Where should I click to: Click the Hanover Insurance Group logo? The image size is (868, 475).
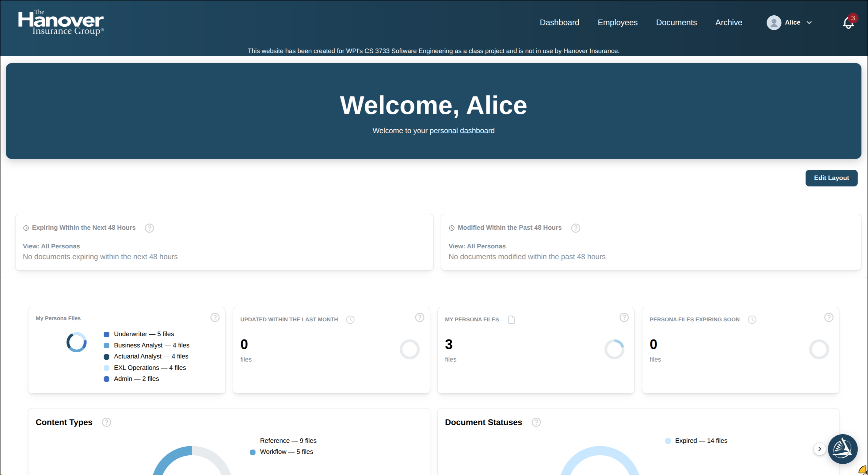(x=61, y=22)
